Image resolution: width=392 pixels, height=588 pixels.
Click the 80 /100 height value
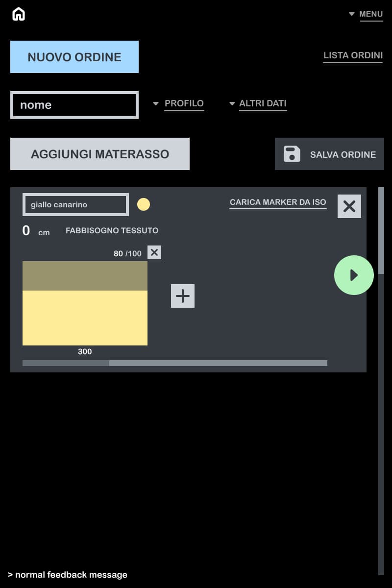[x=127, y=253]
